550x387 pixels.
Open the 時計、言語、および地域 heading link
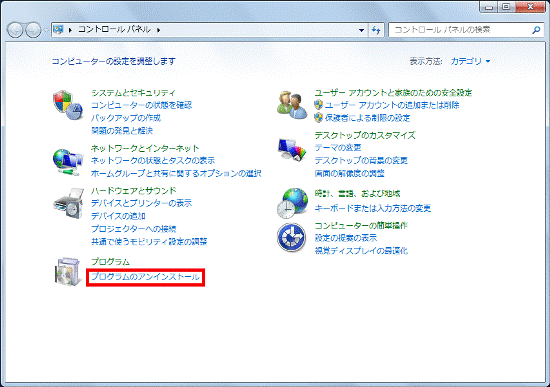357,193
